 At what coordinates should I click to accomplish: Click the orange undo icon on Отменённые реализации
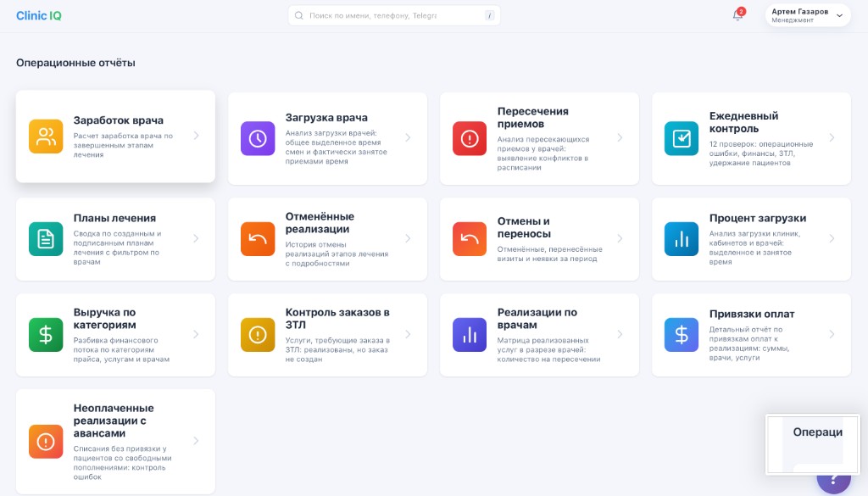pyautogui.click(x=257, y=238)
